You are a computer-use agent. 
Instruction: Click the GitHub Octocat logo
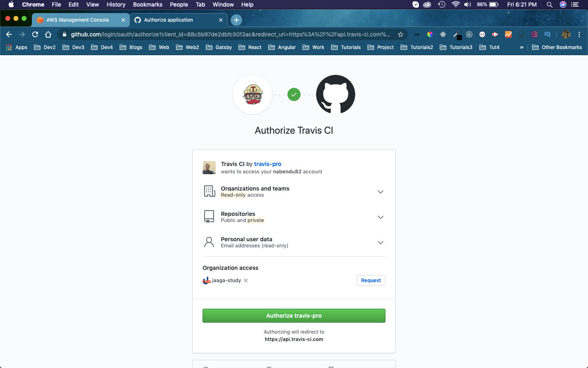pos(336,94)
